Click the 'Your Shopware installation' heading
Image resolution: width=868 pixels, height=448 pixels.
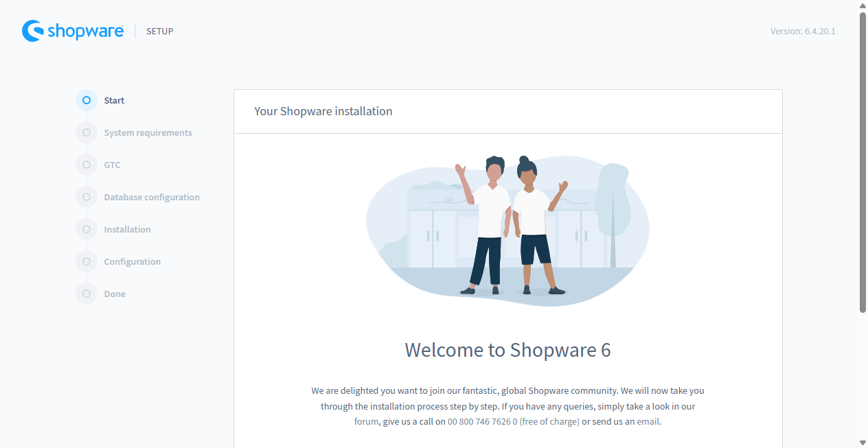[323, 111]
